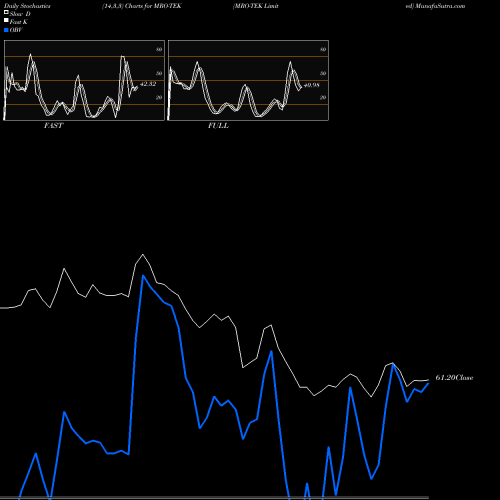The image size is (500, 500).
Task: Click the blue OBV legend color box
Action: pyautogui.click(x=6, y=30)
